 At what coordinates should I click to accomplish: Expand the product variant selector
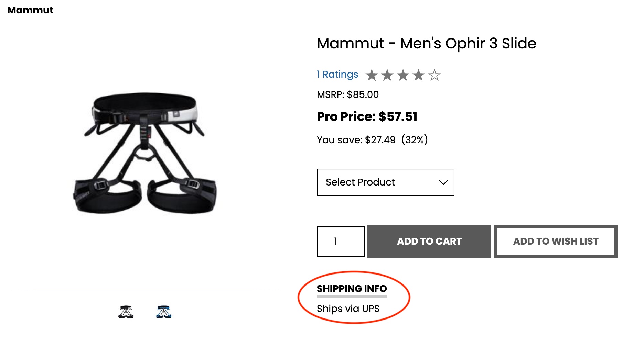coord(385,182)
